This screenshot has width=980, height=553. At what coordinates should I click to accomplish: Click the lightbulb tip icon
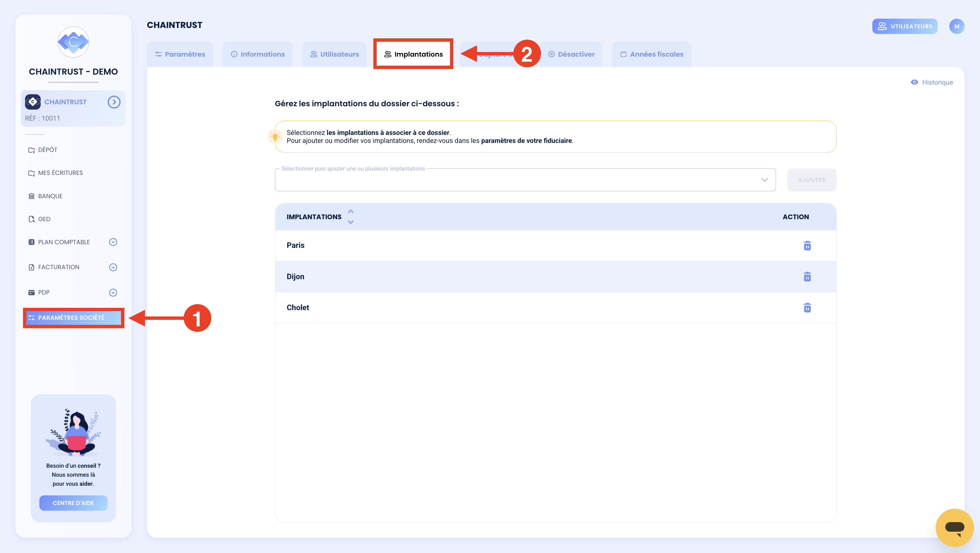[x=275, y=137]
